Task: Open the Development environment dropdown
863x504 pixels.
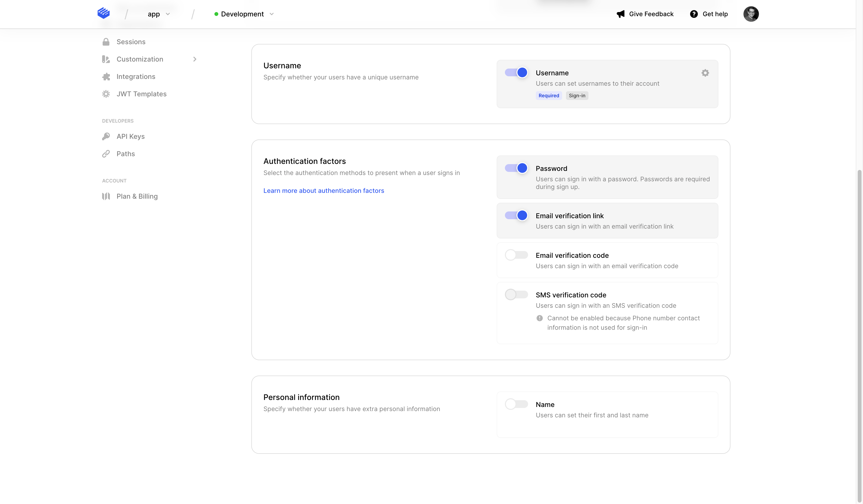Action: click(244, 14)
